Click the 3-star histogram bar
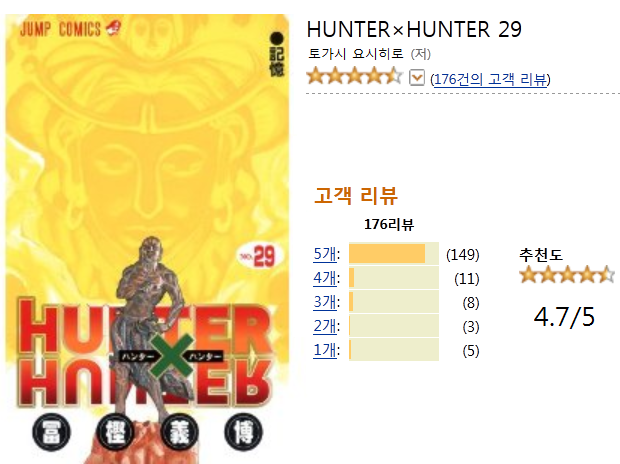Image resolution: width=620 pixels, height=464 pixels. (x=394, y=302)
